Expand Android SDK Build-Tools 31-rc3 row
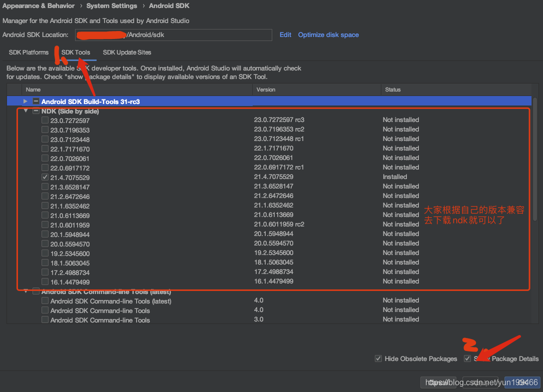The width and height of the screenshot is (543, 392). tap(26, 101)
